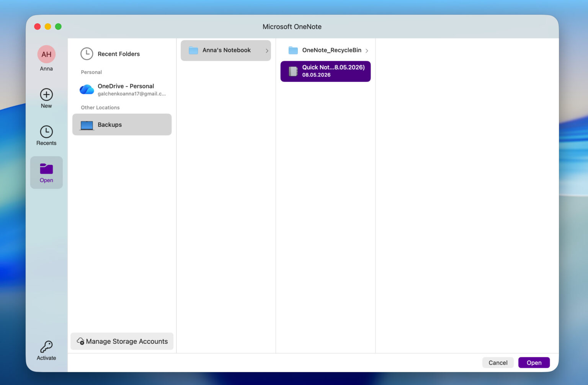
Task: Close the window with red button
Action: coord(38,26)
